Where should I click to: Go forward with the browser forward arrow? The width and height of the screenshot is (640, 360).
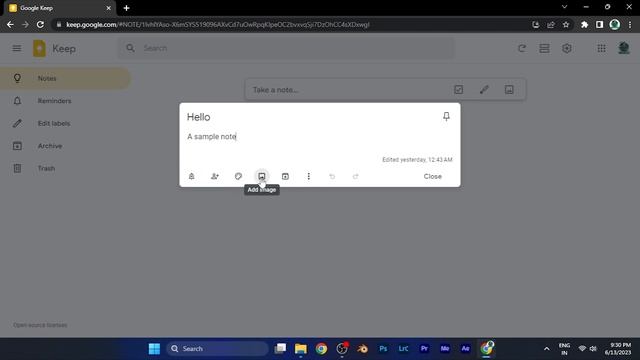tap(25, 24)
